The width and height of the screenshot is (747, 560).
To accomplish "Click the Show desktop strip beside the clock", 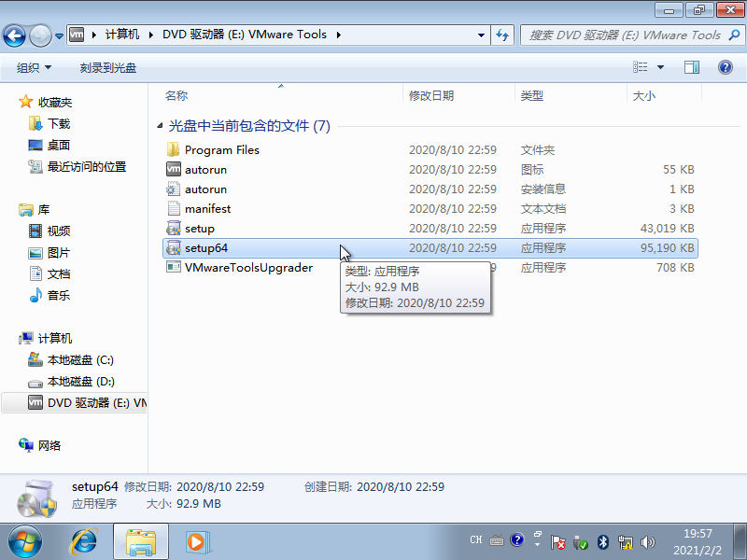I will [740, 542].
